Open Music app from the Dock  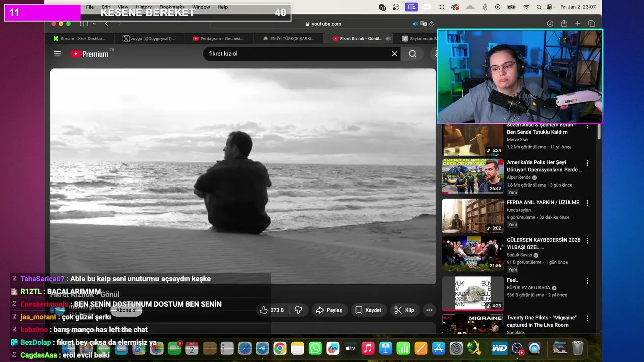tap(368, 348)
